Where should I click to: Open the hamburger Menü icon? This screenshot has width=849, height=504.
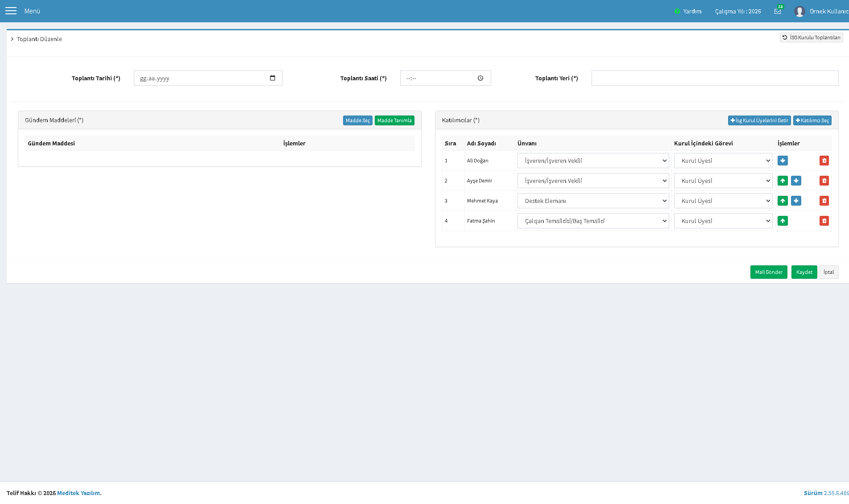point(11,11)
